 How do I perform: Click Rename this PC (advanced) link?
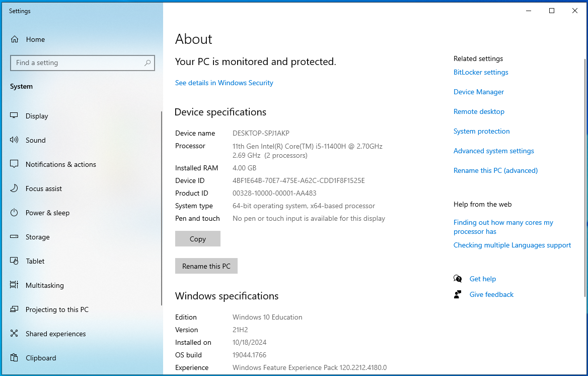coord(495,170)
